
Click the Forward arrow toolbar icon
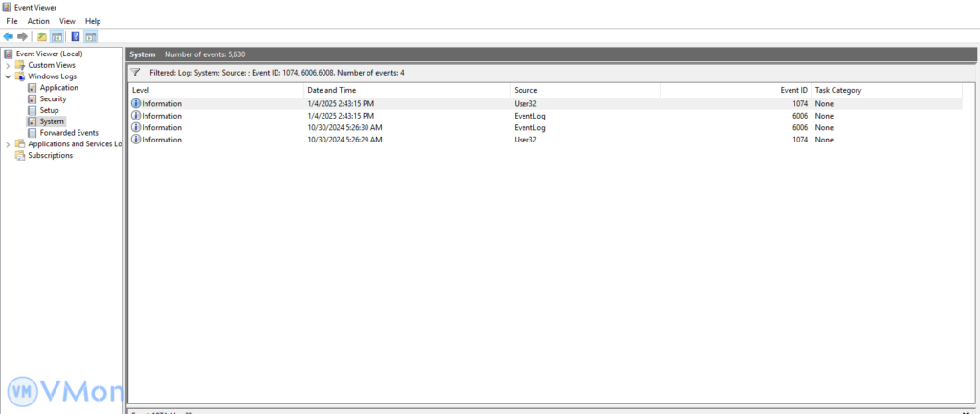[23, 36]
